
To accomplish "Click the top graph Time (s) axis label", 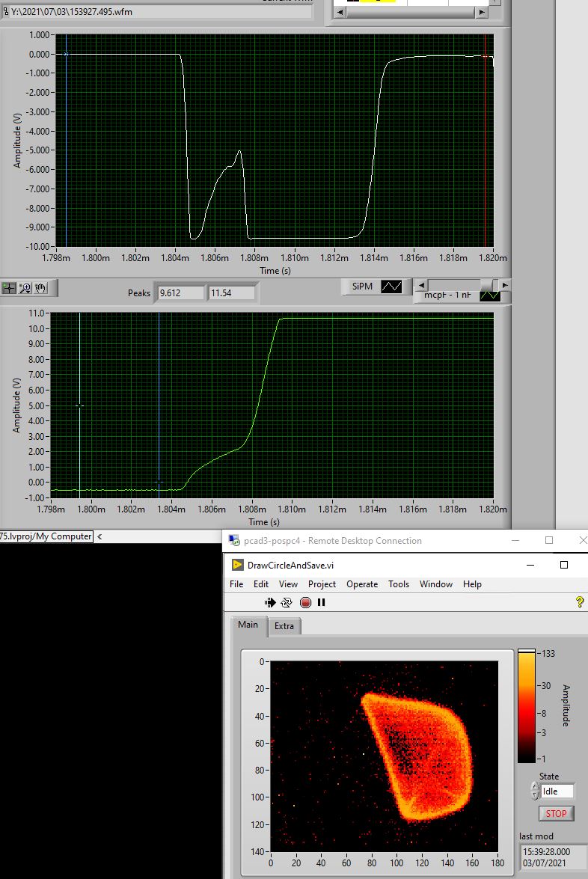I will [275, 271].
